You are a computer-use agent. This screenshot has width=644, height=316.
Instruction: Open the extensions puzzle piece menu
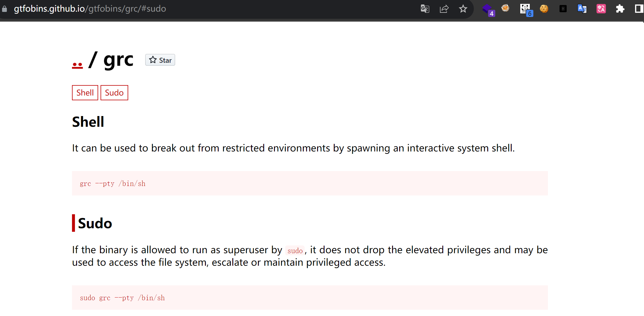pyautogui.click(x=620, y=9)
